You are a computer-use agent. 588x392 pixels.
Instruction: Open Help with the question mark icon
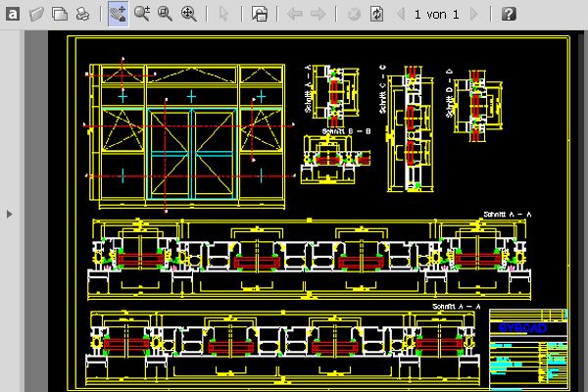[x=509, y=14]
